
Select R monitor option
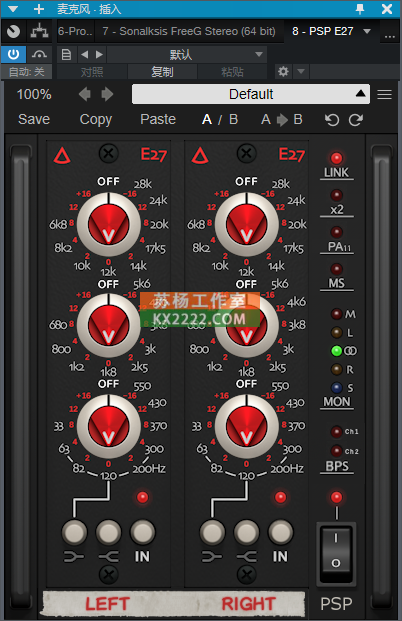[x=336, y=370]
